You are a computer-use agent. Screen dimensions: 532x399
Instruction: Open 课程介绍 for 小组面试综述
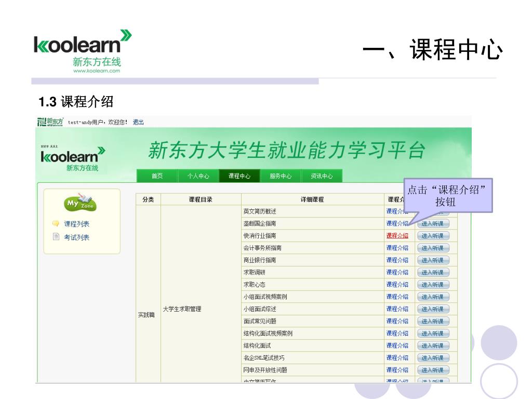pos(397,309)
